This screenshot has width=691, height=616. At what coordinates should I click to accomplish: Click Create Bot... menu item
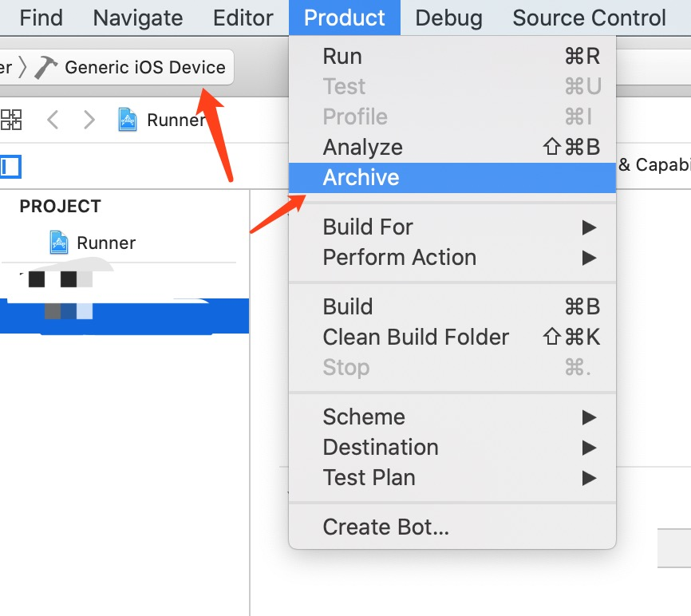pyautogui.click(x=386, y=527)
